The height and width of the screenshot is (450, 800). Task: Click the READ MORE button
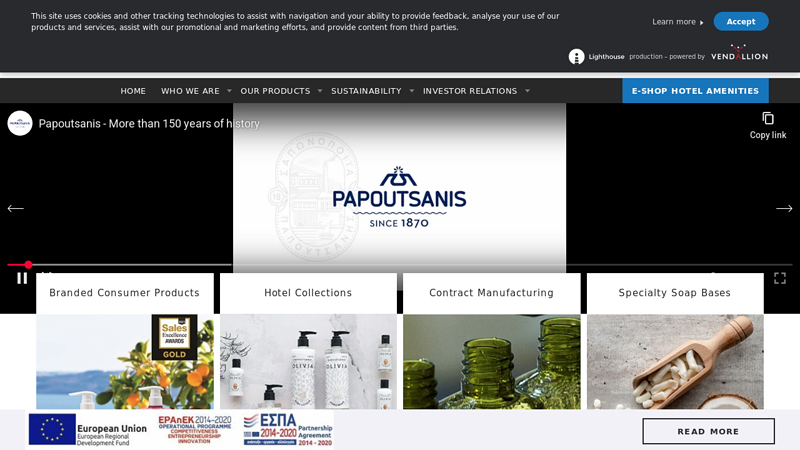708,431
